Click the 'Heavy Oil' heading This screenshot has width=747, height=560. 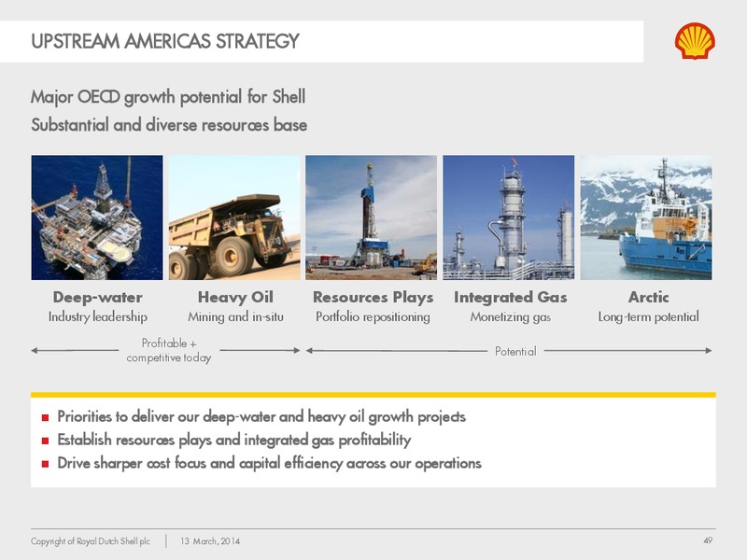coord(235,297)
